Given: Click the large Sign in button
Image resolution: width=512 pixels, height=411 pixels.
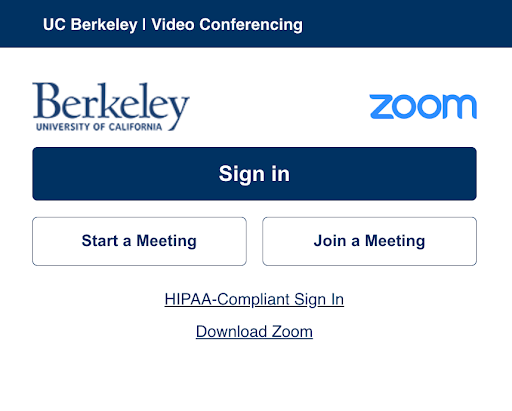Looking at the screenshot, I should (x=254, y=174).
